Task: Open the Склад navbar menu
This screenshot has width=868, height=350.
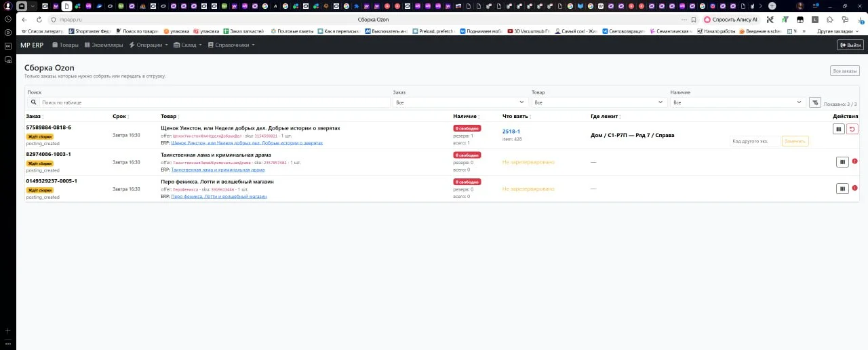Action: [188, 45]
